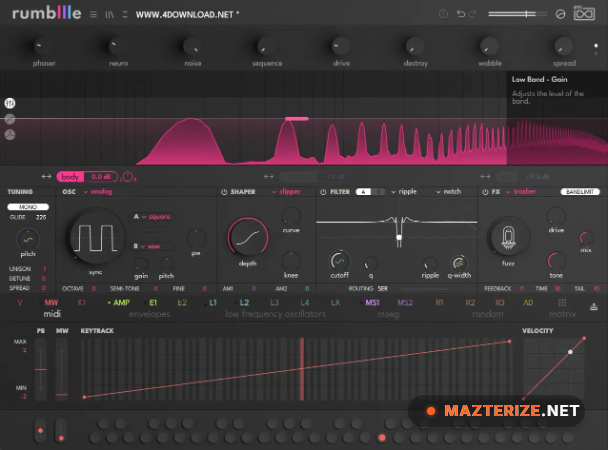Select the L2 LFO tab
Viewport: 608px width, 450px height.
(x=244, y=303)
